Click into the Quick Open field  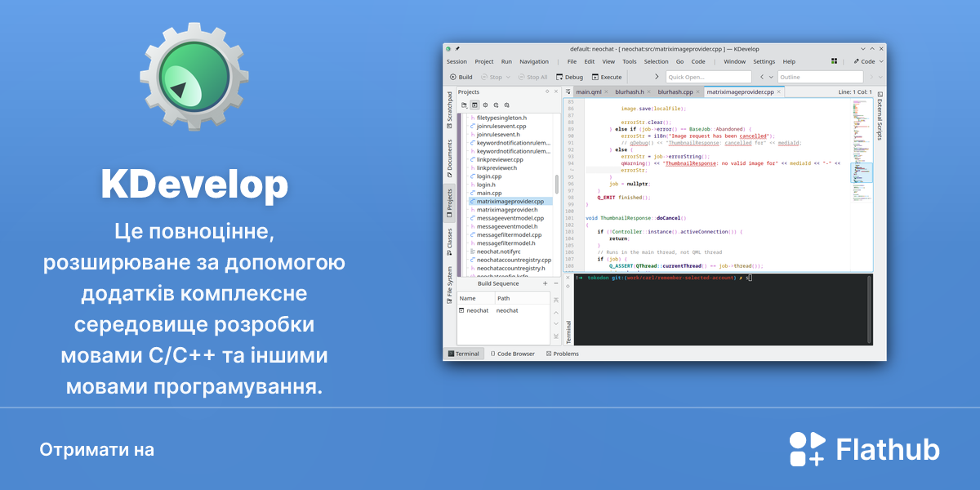pyautogui.click(x=709, y=77)
